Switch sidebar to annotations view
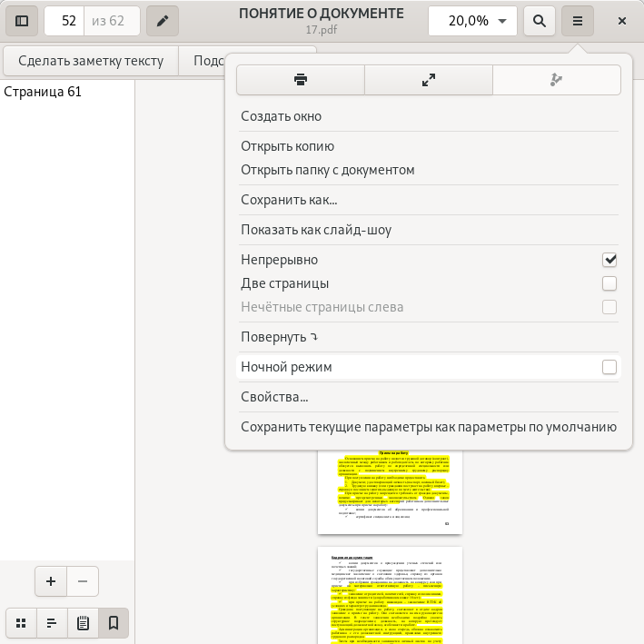This screenshot has height=644, width=644. tap(83, 623)
